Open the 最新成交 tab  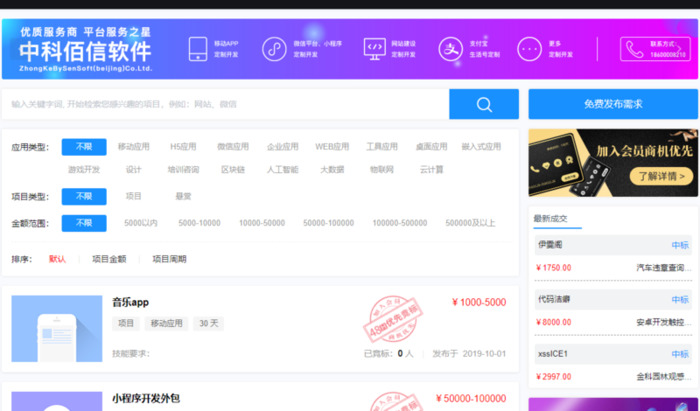point(550,219)
